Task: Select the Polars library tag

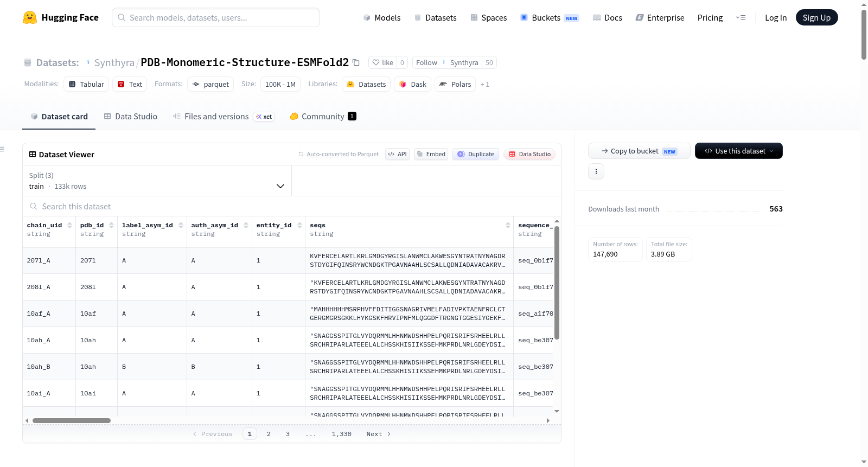Action: tap(455, 84)
